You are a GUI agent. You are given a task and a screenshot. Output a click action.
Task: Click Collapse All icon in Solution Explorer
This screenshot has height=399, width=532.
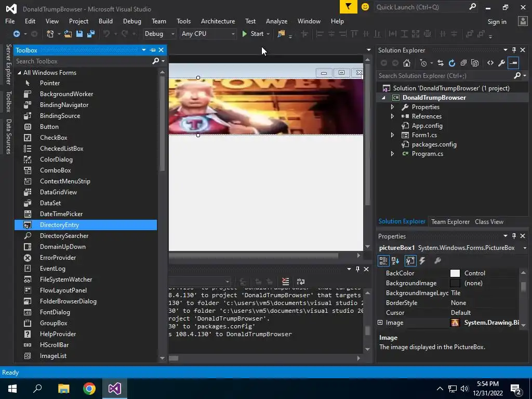pos(463,63)
